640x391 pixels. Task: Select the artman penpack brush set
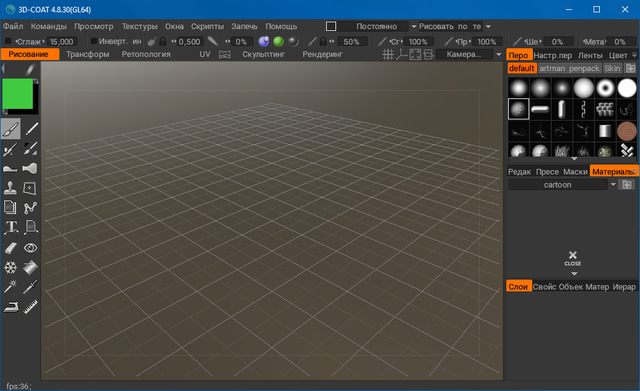(569, 68)
